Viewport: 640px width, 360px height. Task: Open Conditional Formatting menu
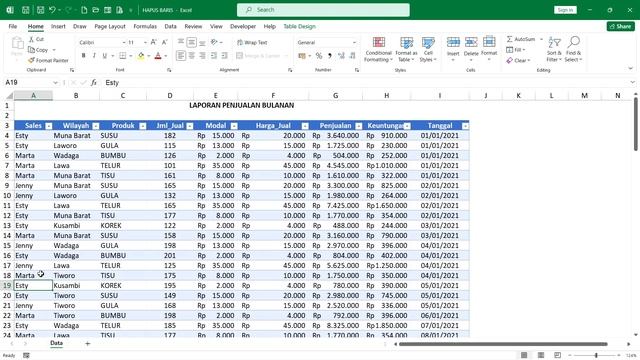tap(378, 49)
